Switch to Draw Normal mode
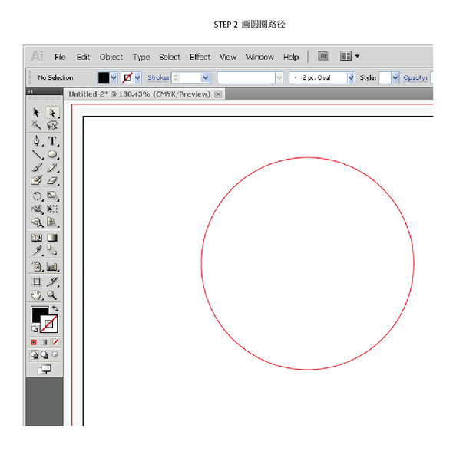 pyautogui.click(x=34, y=354)
